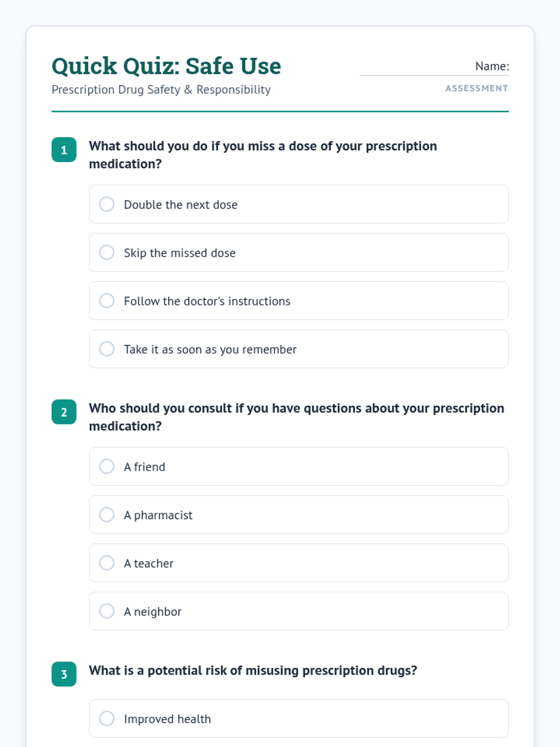Click the misusing prescription drugs question text
Image resolution: width=560 pixels, height=747 pixels.
click(253, 670)
